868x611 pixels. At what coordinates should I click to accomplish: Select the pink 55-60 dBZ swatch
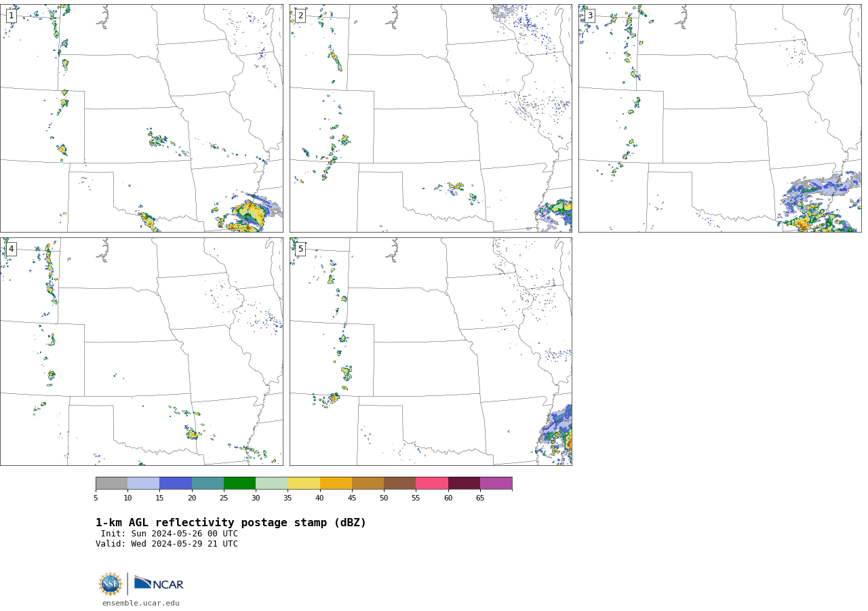click(x=432, y=483)
